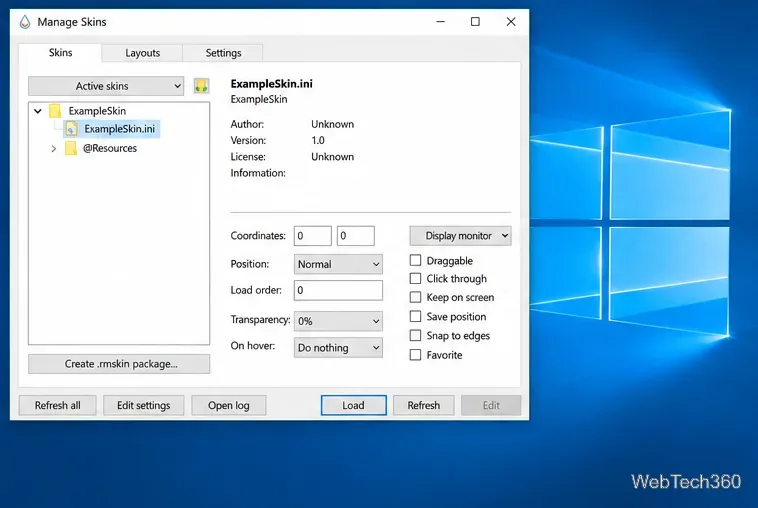Click the License value Unknown
This screenshot has height=508, width=758.
[x=333, y=157]
